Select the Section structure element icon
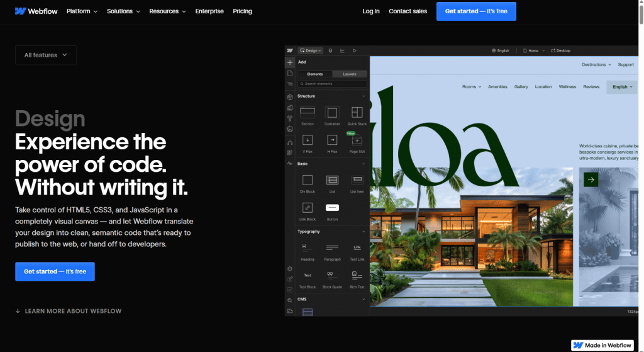This screenshot has height=352, width=644. (x=308, y=113)
